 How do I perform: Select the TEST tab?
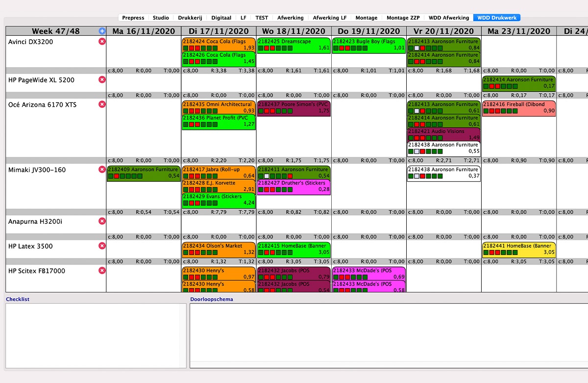click(262, 18)
